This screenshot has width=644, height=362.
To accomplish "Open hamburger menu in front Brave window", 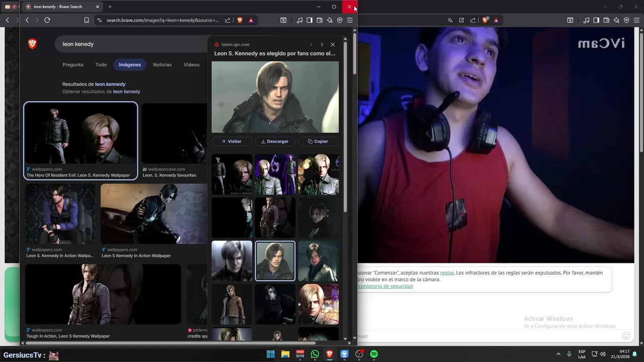I will point(350,20).
